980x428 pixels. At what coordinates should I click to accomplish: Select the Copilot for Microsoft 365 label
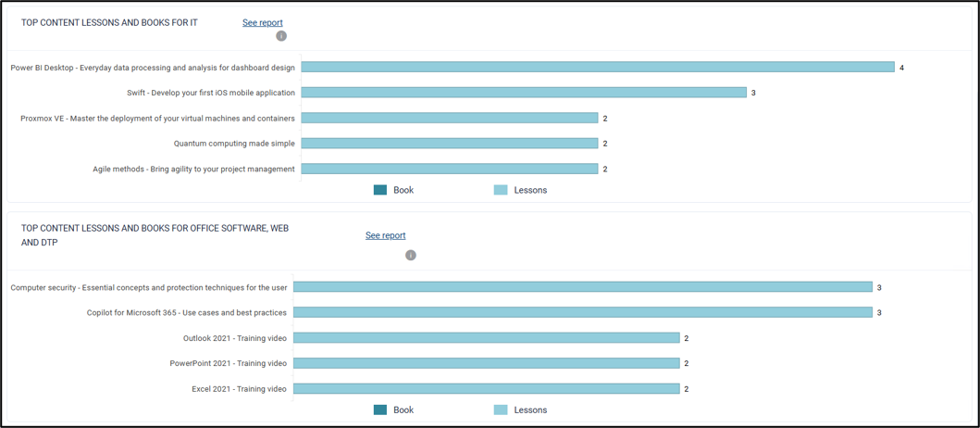(x=187, y=312)
